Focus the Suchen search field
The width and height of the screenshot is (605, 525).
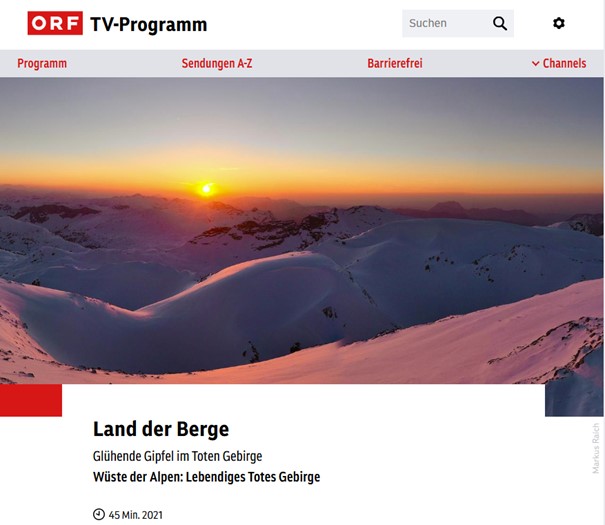tap(446, 23)
